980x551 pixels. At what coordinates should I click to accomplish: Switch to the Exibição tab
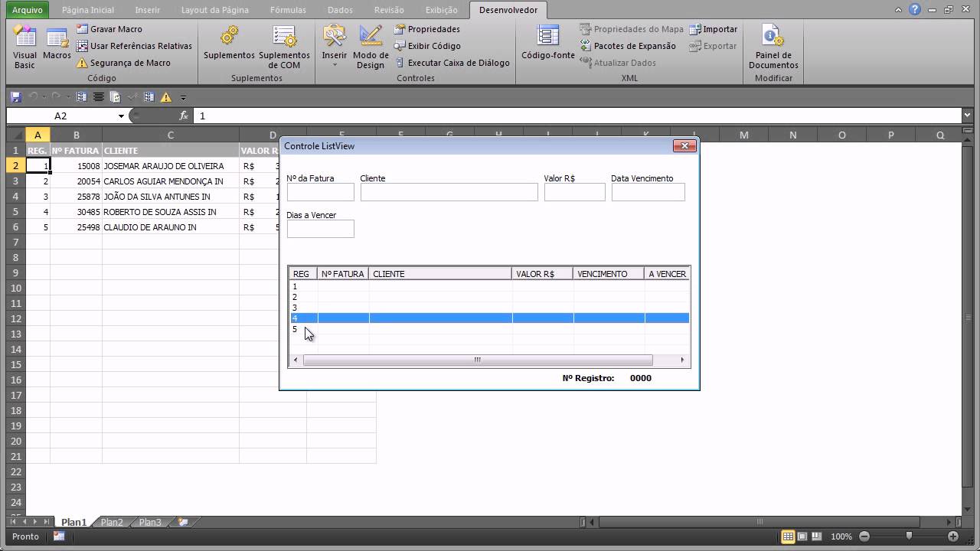click(x=441, y=10)
